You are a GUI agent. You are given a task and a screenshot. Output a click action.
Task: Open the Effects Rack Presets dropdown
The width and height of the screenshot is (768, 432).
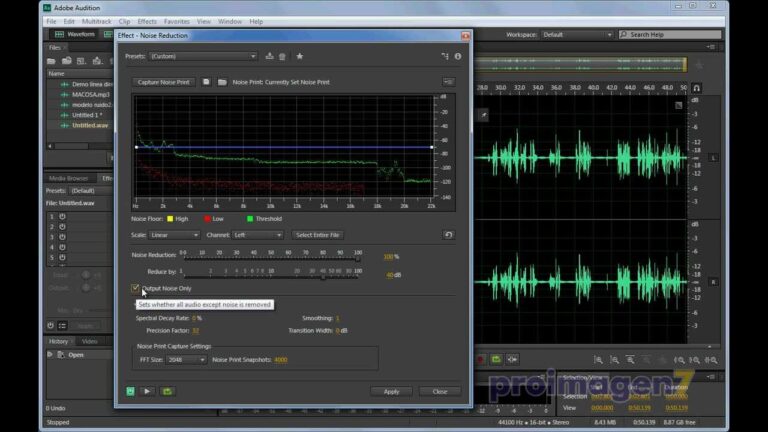pyautogui.click(x=90, y=191)
